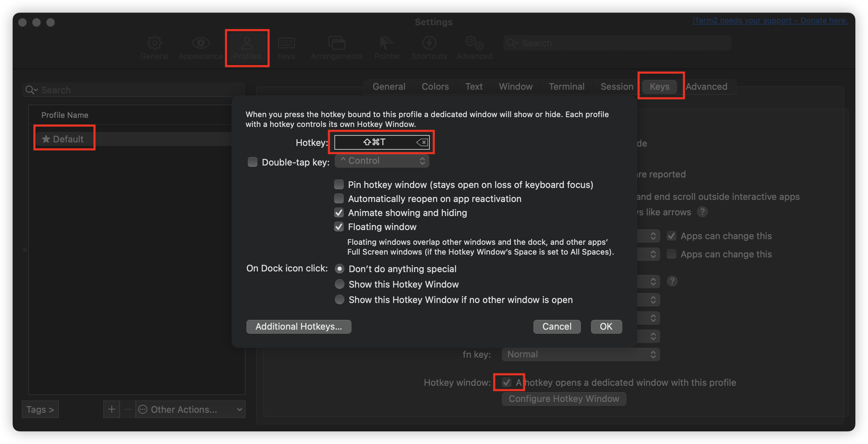Open the Control double-tap key dropdown
Screen dimensions: 868x444
pyautogui.click(x=382, y=161)
